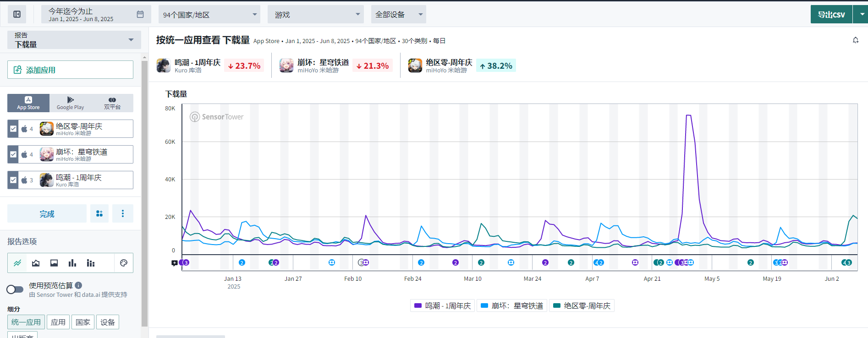Click blue star event marker near Feb 3
The image size is (868, 338).
pyautogui.click(x=332, y=262)
